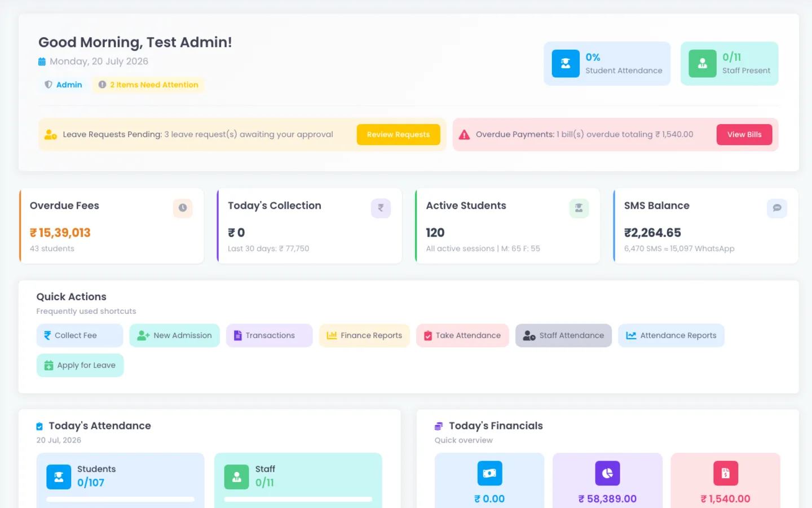
Task: Click the graduate icon on Active Students card
Action: pyautogui.click(x=579, y=208)
